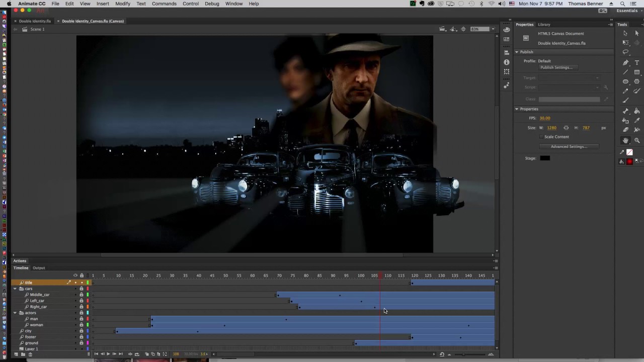The width and height of the screenshot is (644, 362).
Task: Show or hide all layers eye icon
Action: coord(75,276)
